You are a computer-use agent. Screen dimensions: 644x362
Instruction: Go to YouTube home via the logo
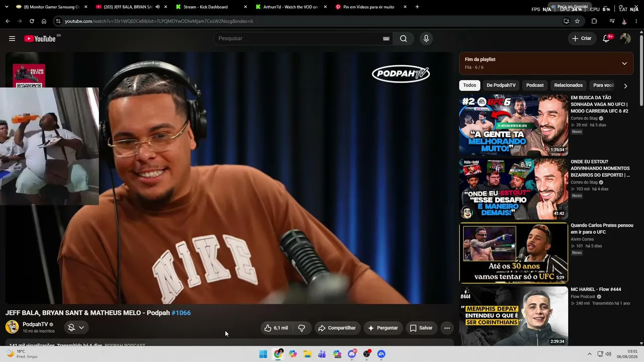[x=40, y=39]
